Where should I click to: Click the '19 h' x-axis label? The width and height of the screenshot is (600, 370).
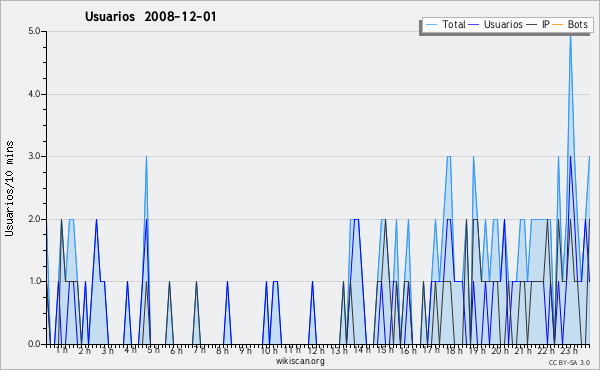(477, 350)
